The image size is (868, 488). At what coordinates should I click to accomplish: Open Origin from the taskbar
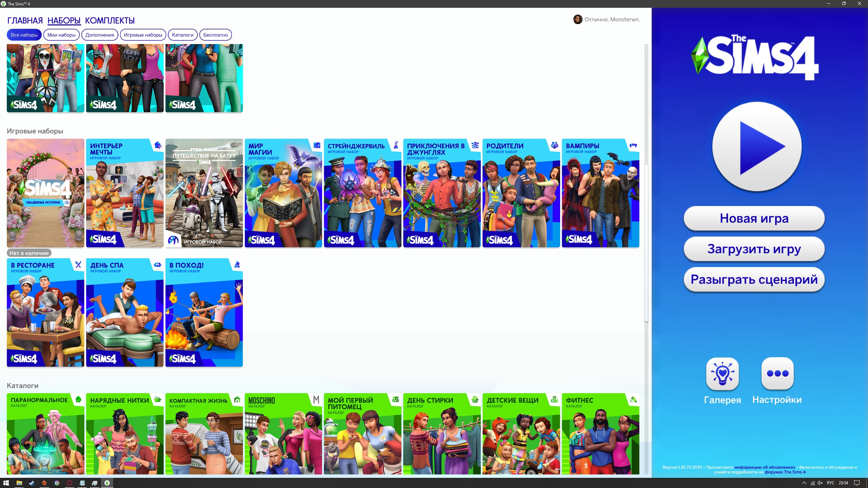tap(44, 483)
